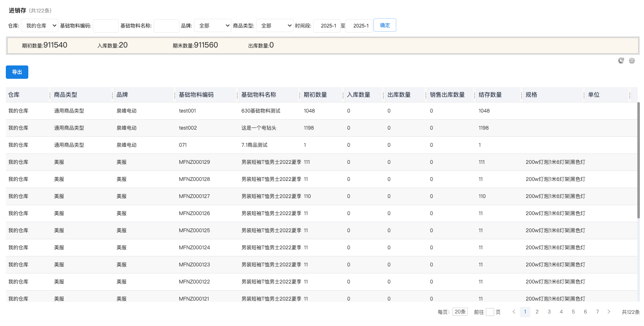This screenshot has height=326, width=644.
Task: Open column menu dots for 仓库 header
Action: [50, 95]
